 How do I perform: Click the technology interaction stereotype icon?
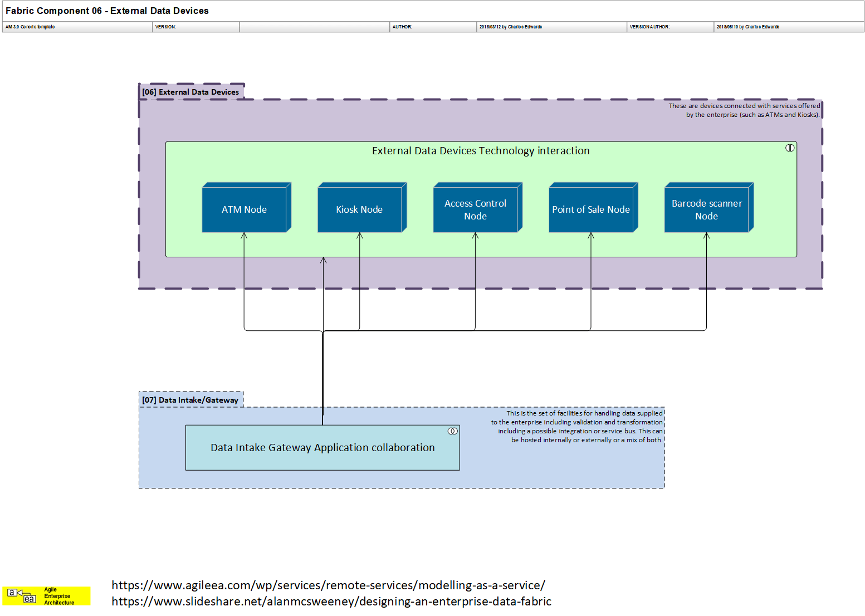(789, 148)
